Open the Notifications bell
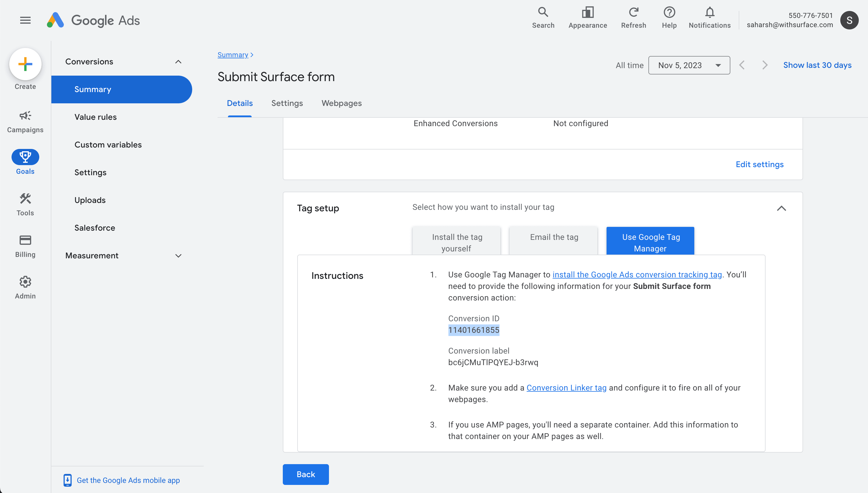The image size is (868, 493). (709, 12)
